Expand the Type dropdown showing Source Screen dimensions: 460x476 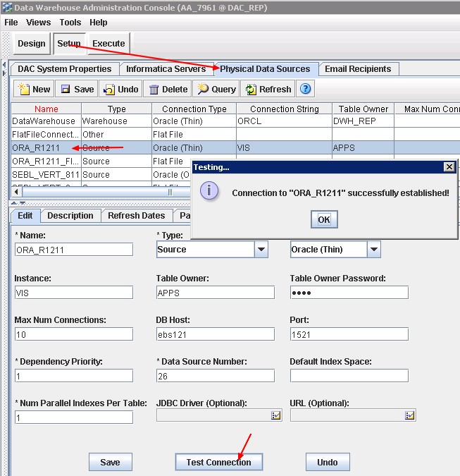coord(261,250)
